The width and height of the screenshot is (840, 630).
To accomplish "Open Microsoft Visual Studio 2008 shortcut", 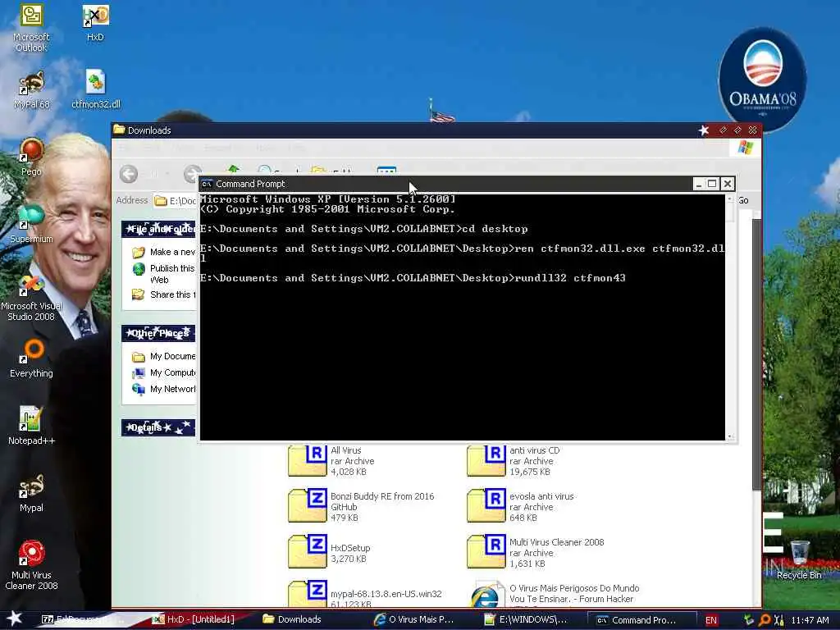I will coord(31,298).
